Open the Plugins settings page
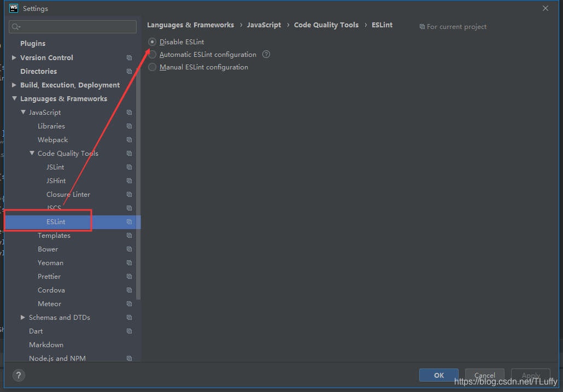The width and height of the screenshot is (563, 392). pos(33,43)
